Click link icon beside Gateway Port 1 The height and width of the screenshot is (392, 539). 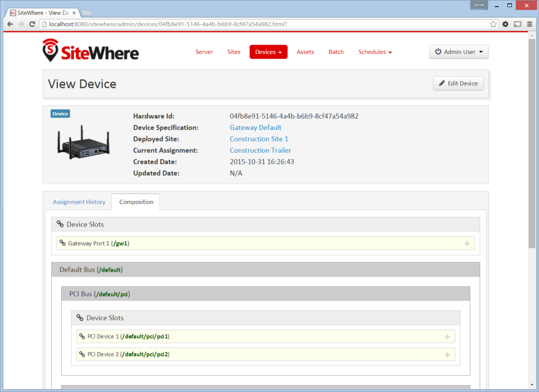coord(63,243)
